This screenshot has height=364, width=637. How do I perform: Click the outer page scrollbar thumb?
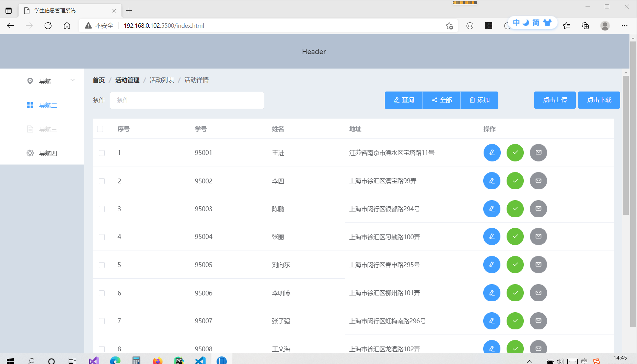(633, 184)
